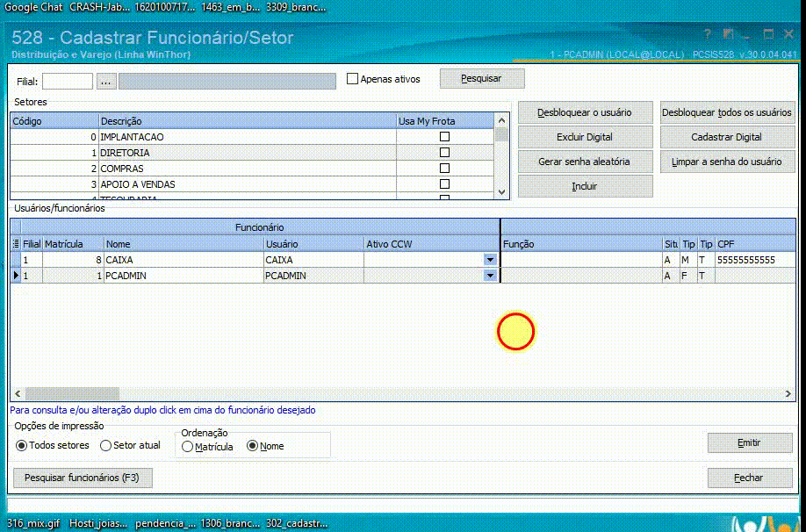This screenshot has height=532, width=806.
Task: Click Desbloquear o usuário button
Action: pyautogui.click(x=585, y=112)
